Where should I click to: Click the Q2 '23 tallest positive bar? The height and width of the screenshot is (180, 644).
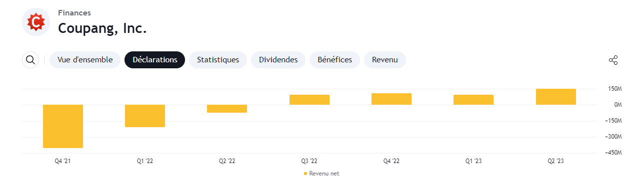click(x=556, y=97)
